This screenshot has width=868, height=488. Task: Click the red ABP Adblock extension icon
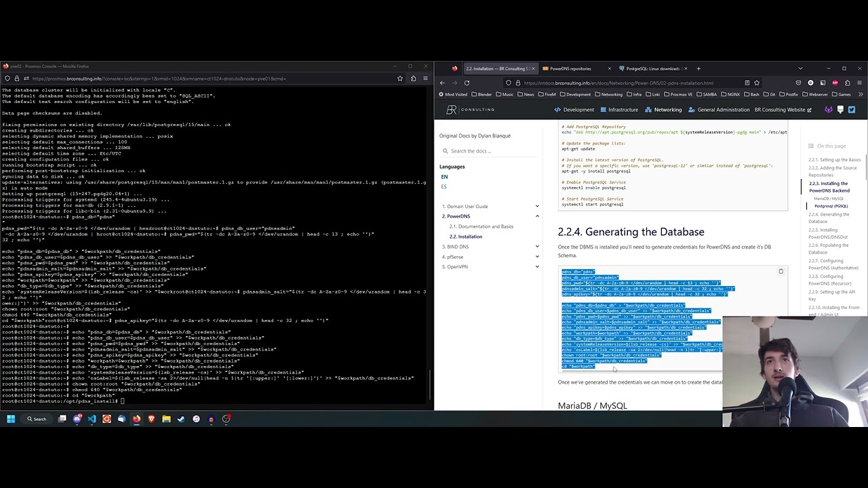point(835,83)
